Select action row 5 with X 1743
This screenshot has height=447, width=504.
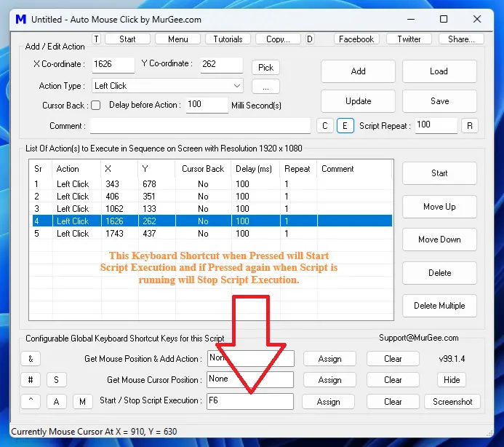(212, 233)
